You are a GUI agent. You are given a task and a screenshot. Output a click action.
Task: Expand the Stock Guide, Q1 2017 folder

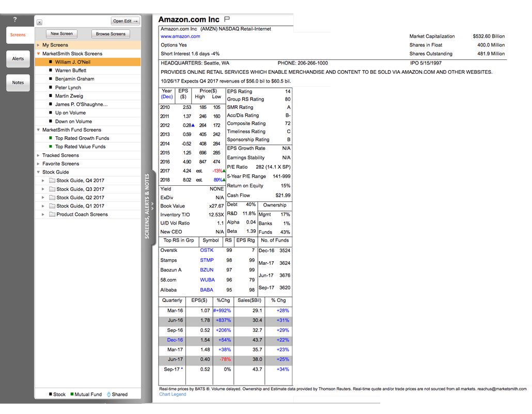click(x=43, y=206)
